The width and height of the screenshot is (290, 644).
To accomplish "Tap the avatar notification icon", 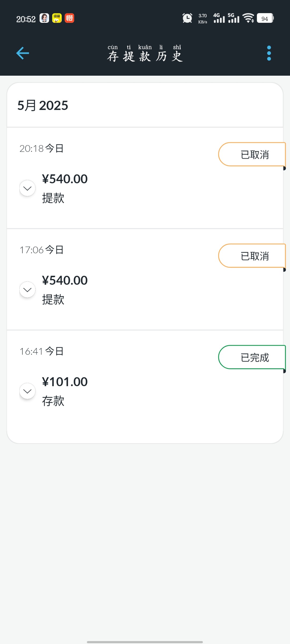I will [44, 18].
